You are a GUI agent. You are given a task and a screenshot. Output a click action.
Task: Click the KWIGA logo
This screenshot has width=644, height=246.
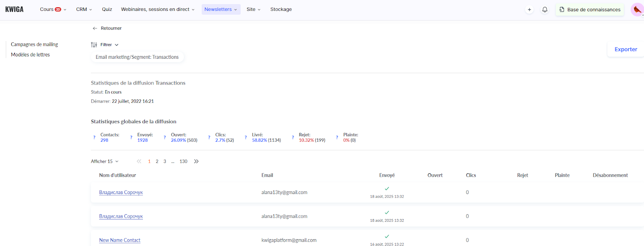pyautogui.click(x=14, y=9)
